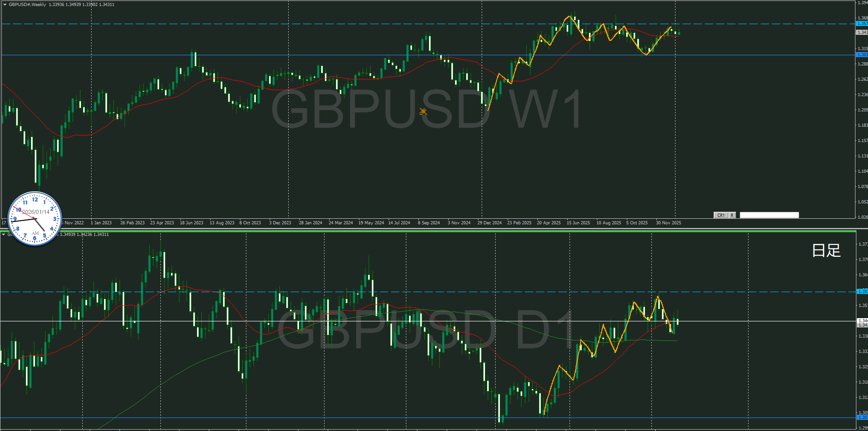Click the '30 Nov 2025' date on time axis
The height and width of the screenshot is (431, 868).
[x=668, y=223]
